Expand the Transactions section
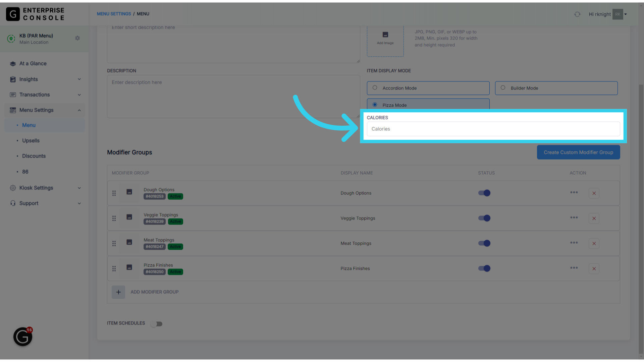The height and width of the screenshot is (362, 644). pos(79,95)
